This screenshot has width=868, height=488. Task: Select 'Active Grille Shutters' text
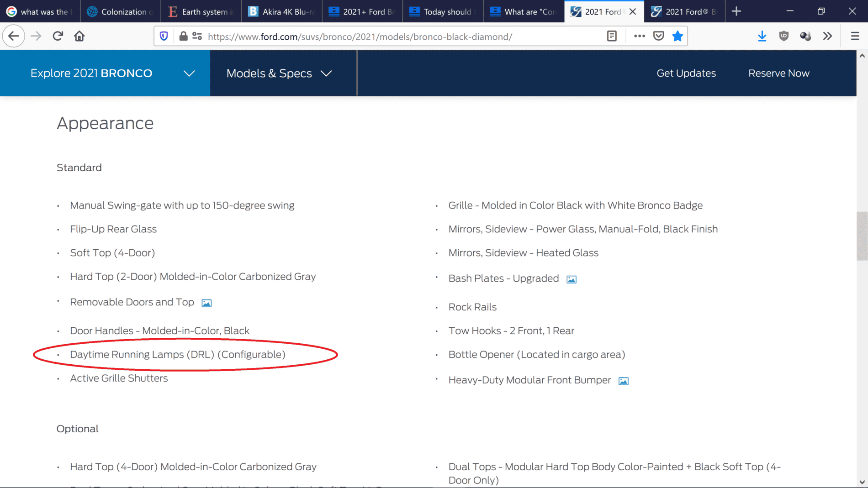point(119,378)
